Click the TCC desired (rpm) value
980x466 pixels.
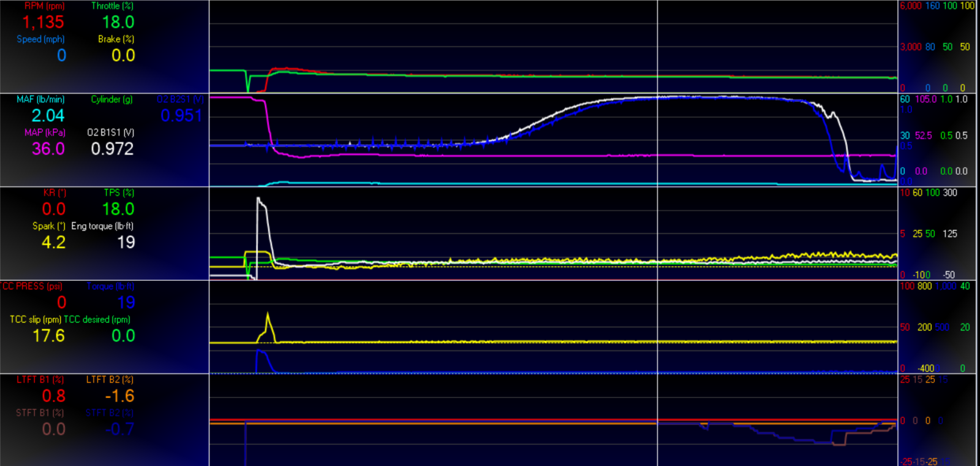click(x=123, y=335)
